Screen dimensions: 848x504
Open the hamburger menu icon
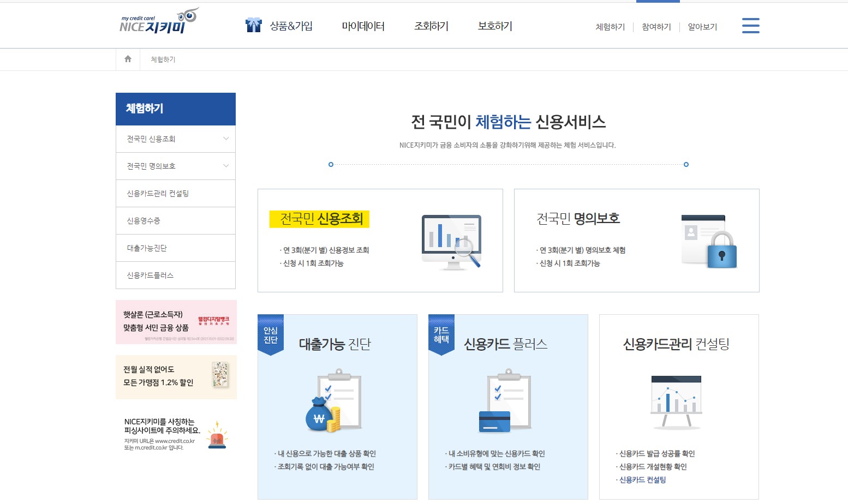751,25
